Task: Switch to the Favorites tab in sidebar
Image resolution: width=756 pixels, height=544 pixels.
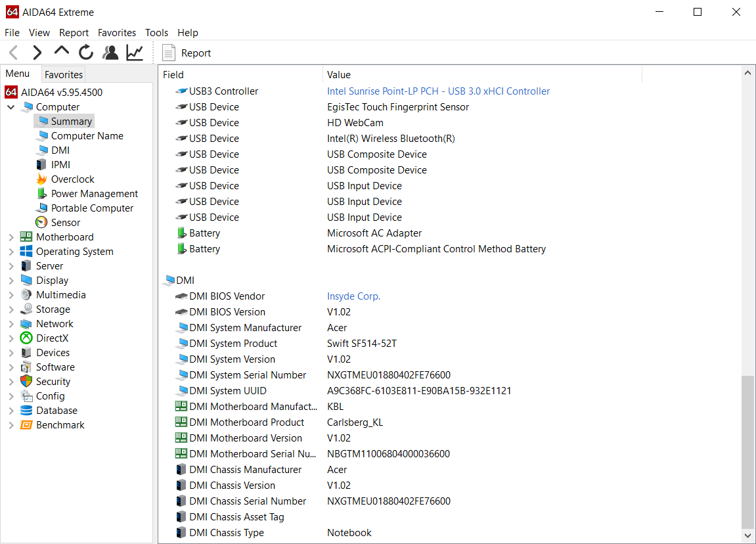Action: click(x=64, y=74)
